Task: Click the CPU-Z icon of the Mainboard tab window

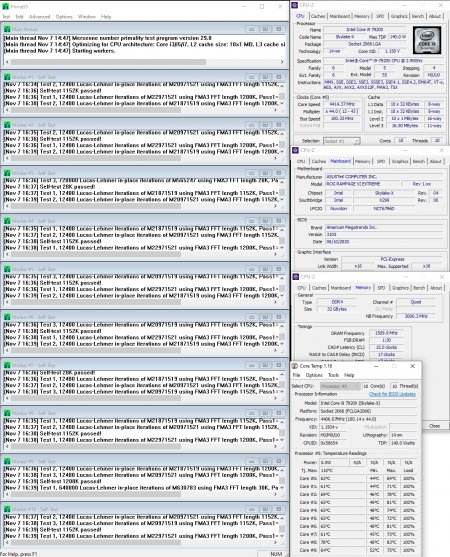Action: [x=295, y=150]
